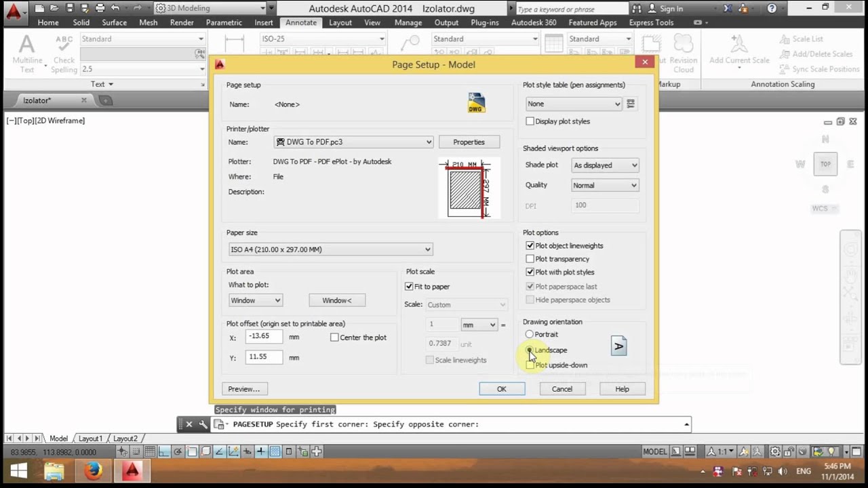Open the Quality dropdown (Normal)
868x488 pixels.
tap(605, 185)
